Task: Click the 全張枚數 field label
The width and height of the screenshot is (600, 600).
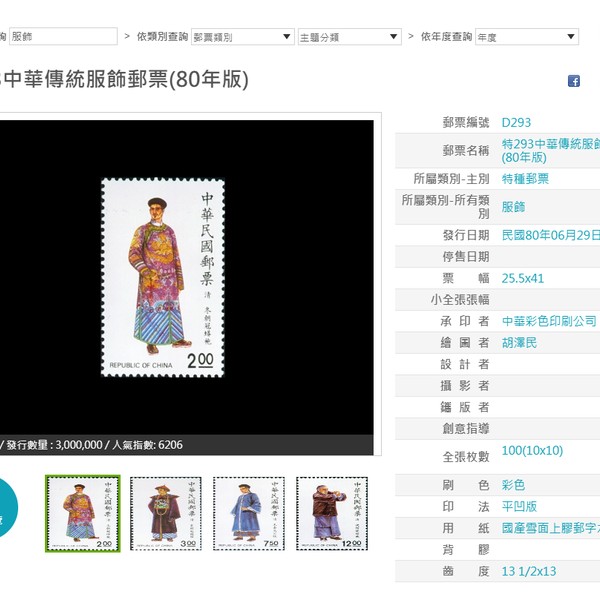Action: click(466, 457)
